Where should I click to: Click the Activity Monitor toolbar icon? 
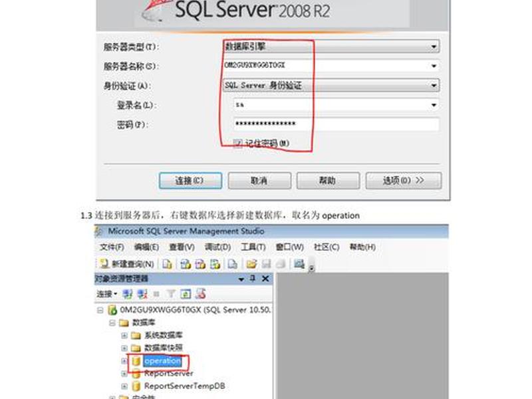[299, 263]
